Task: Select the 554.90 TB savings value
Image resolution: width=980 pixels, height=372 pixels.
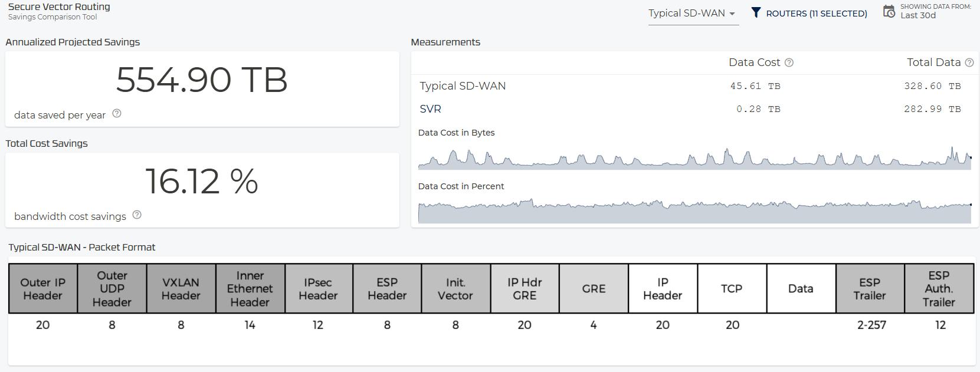Action: coord(202,80)
